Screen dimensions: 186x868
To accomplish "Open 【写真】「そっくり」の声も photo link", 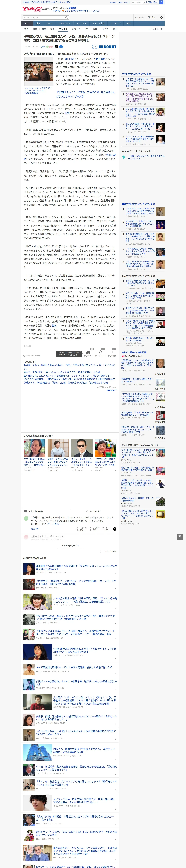I will 85,94.
